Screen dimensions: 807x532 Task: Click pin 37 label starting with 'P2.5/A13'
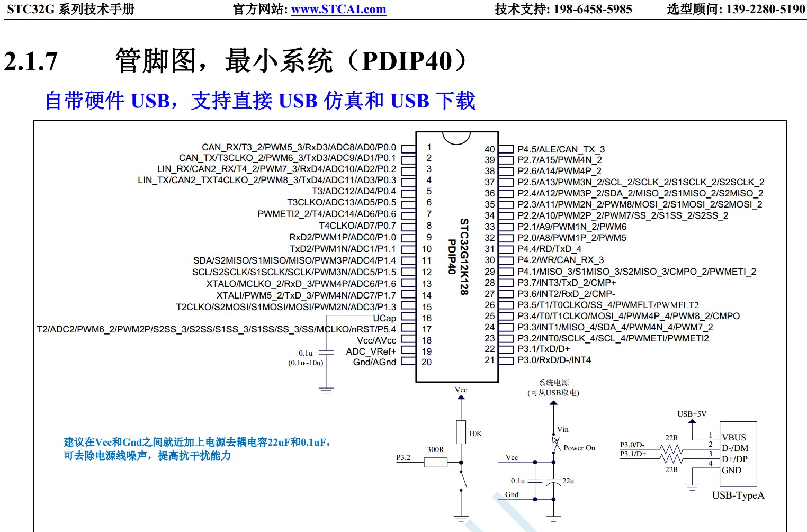click(x=641, y=182)
